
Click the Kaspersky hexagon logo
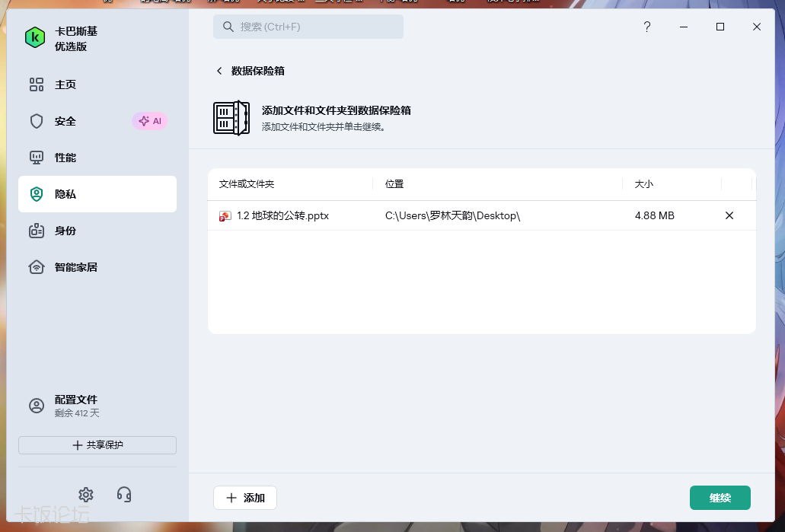coord(35,37)
